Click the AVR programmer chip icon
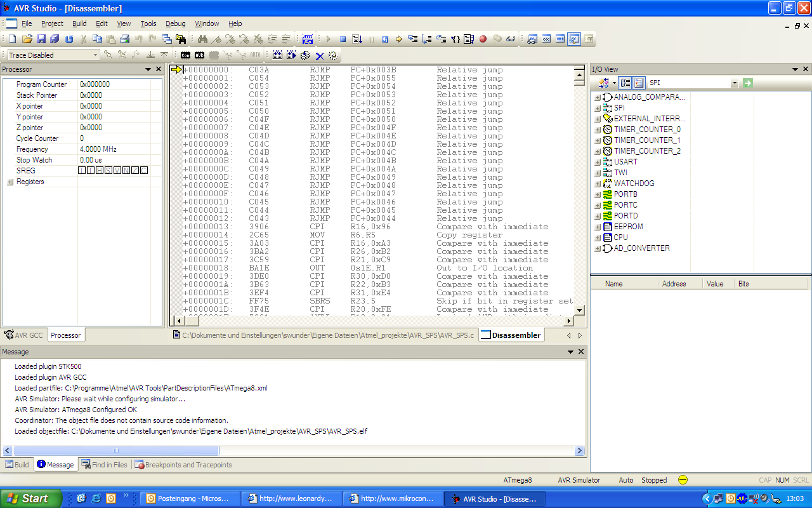The width and height of the screenshot is (812, 508). (199, 55)
